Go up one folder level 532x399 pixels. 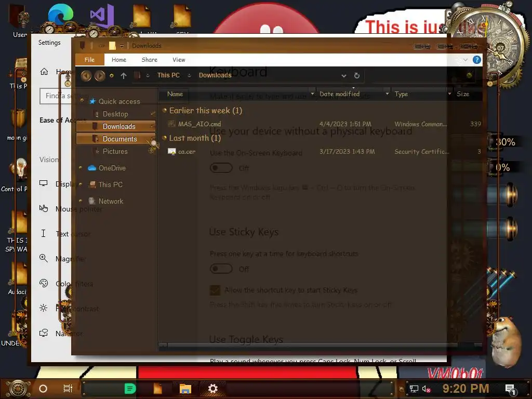point(124,76)
